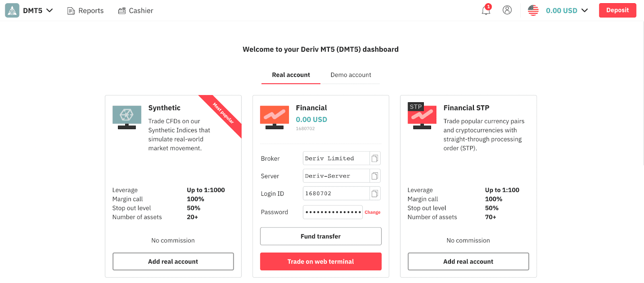
Task: Open the account settings profile icon
Action: pyautogui.click(x=507, y=10)
